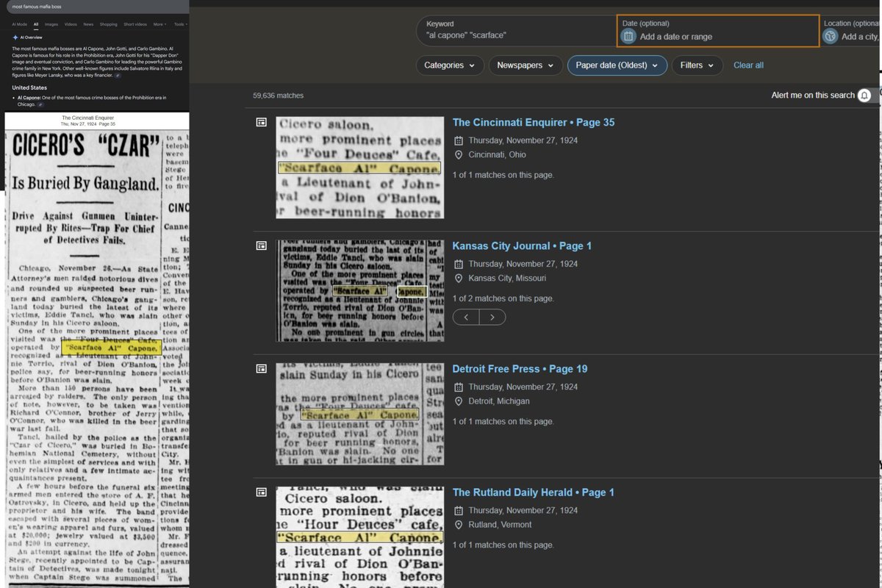
Task: Open the Cincinnati Enquirer clipping thumbnail
Action: pos(359,168)
